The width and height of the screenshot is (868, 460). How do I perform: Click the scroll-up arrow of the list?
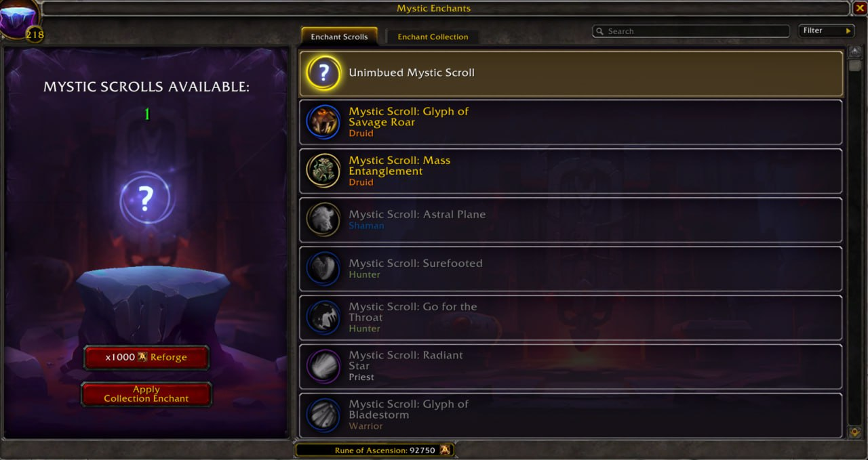(x=854, y=53)
